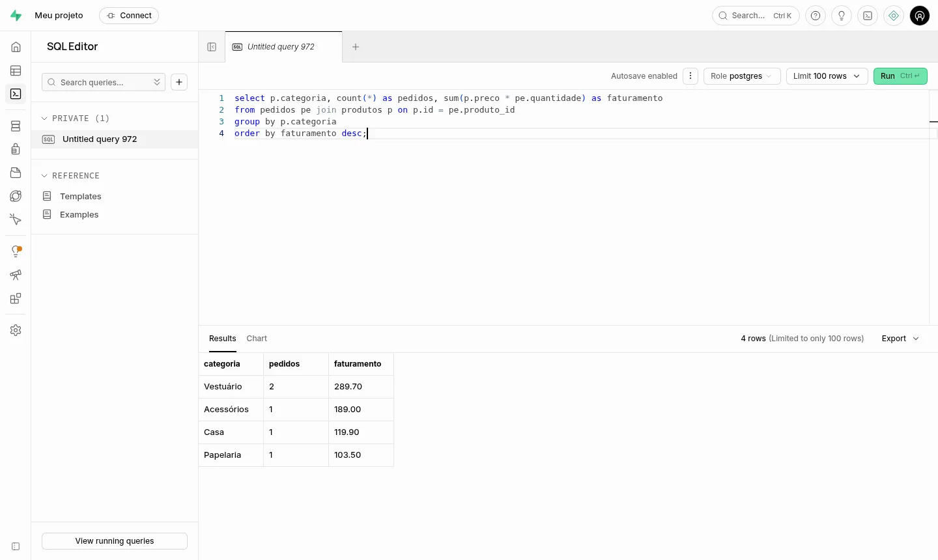The height and width of the screenshot is (560, 938).
Task: Open the Role postgres dropdown
Action: tap(742, 76)
